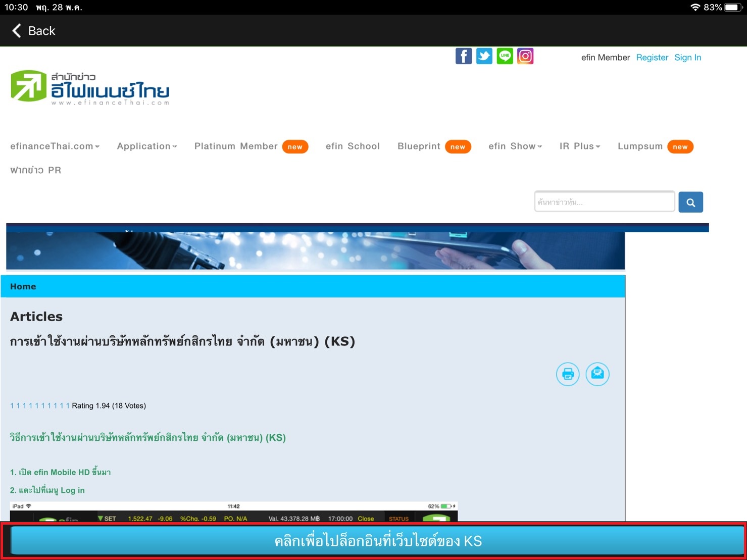This screenshot has height=560, width=747.
Task: Go to efin School
Action: click(x=353, y=146)
